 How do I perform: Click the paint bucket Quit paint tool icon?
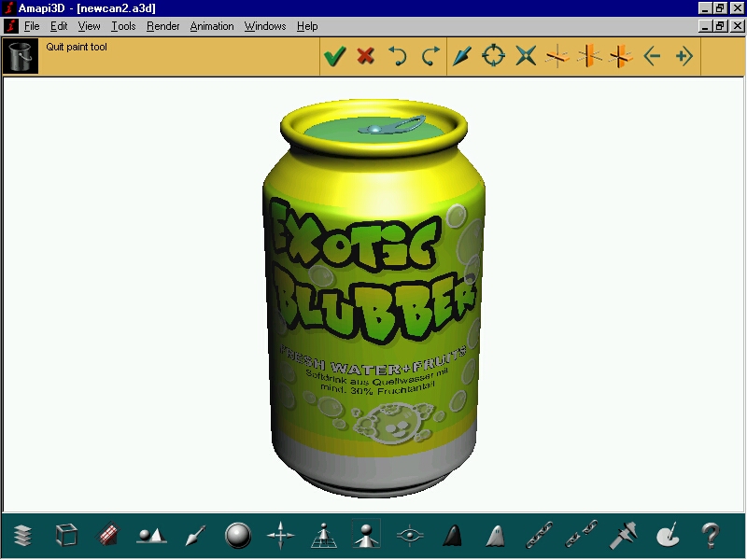click(21, 56)
